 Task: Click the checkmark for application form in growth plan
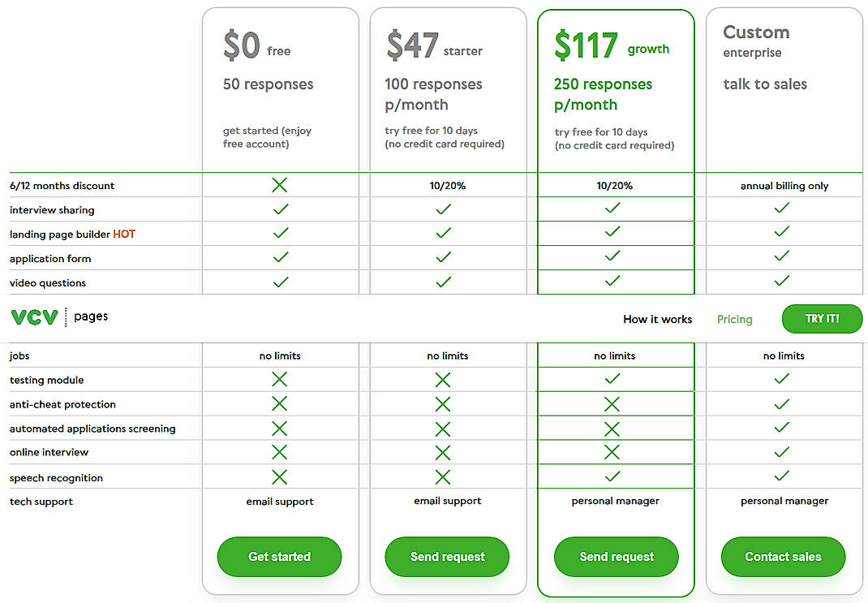(x=615, y=257)
